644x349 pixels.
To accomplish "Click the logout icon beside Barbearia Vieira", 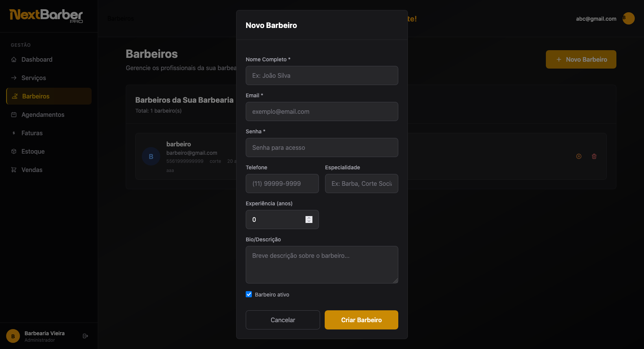I will (x=85, y=336).
